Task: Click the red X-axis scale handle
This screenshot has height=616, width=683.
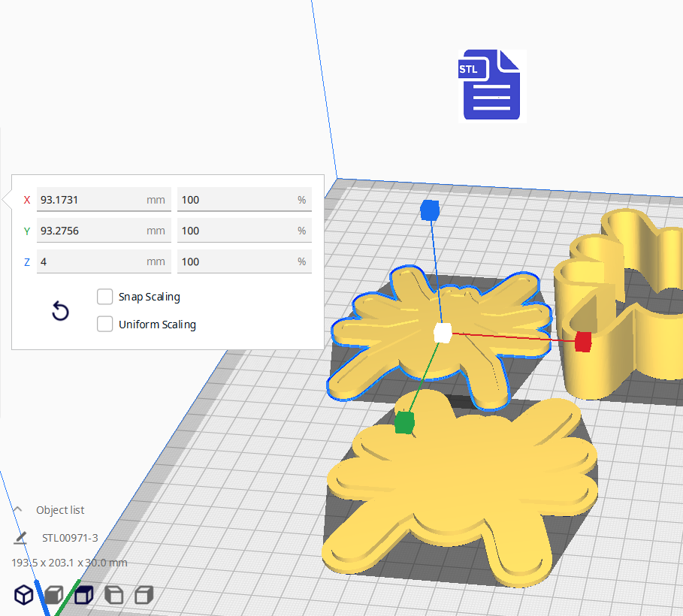Action: [x=585, y=342]
